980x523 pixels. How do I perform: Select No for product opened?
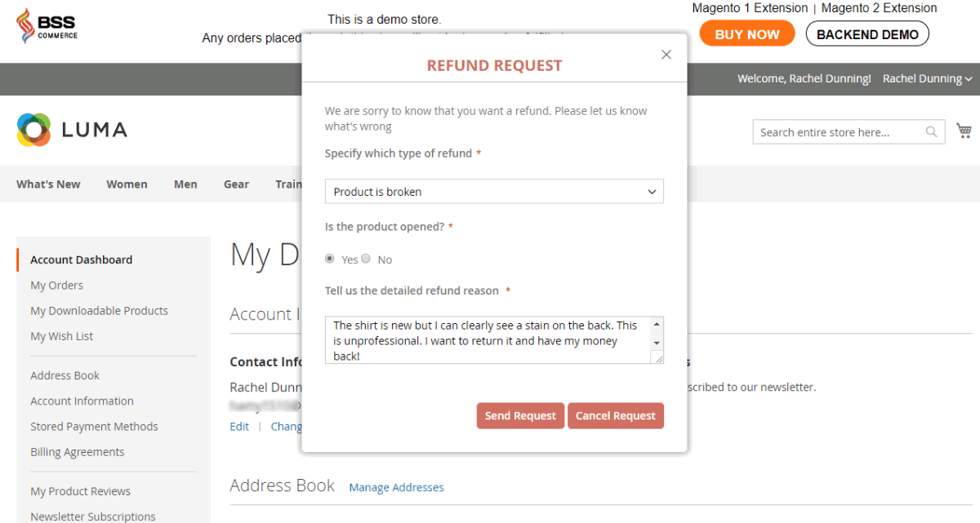(x=366, y=259)
